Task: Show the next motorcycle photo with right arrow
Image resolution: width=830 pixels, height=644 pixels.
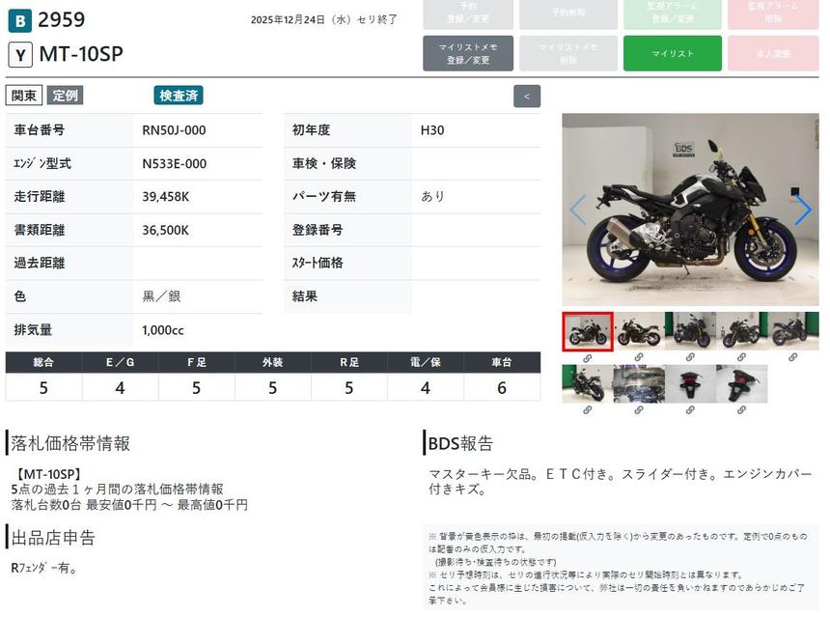Action: [x=802, y=210]
